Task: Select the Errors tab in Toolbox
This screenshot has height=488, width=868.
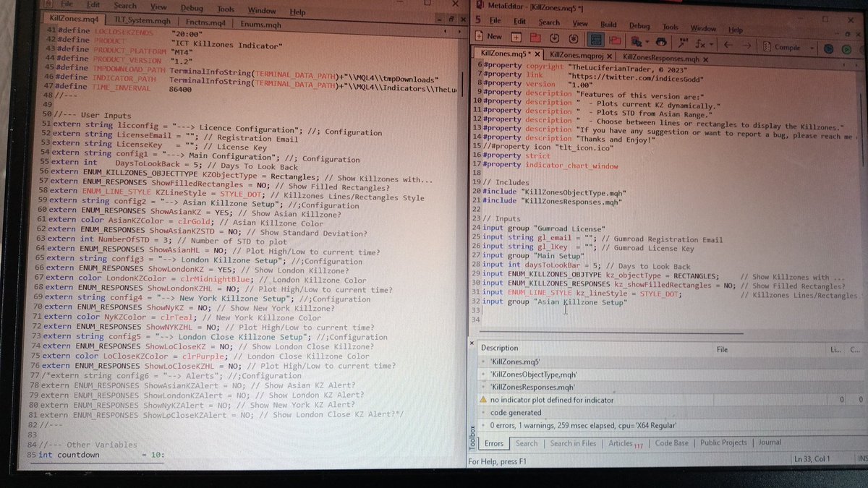Action: 494,443
